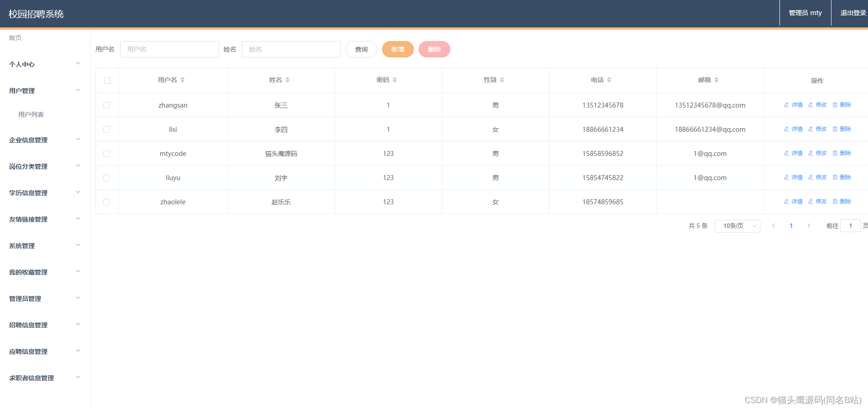Click 删除 trash for lisi row
Viewport: 868px width, 409px height.
(842, 129)
